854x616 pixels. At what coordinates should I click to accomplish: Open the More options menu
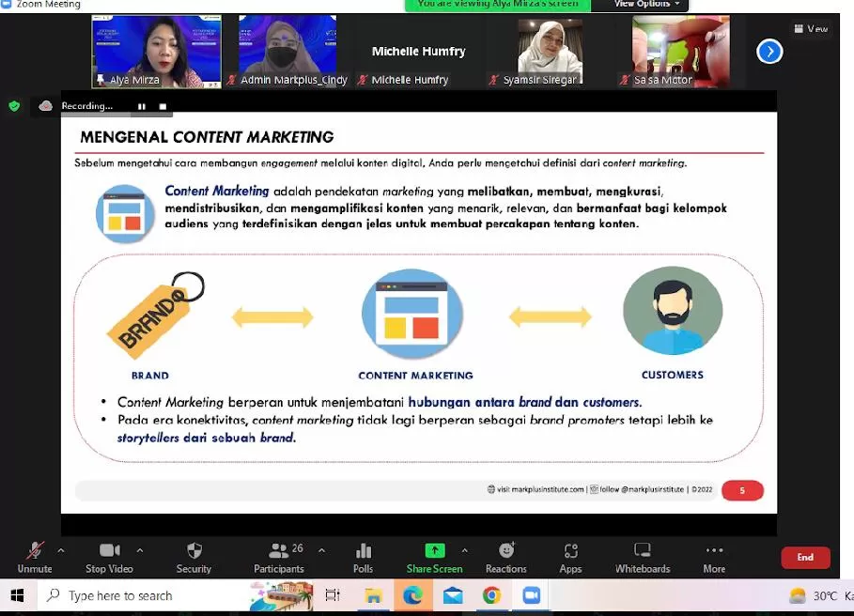click(714, 557)
